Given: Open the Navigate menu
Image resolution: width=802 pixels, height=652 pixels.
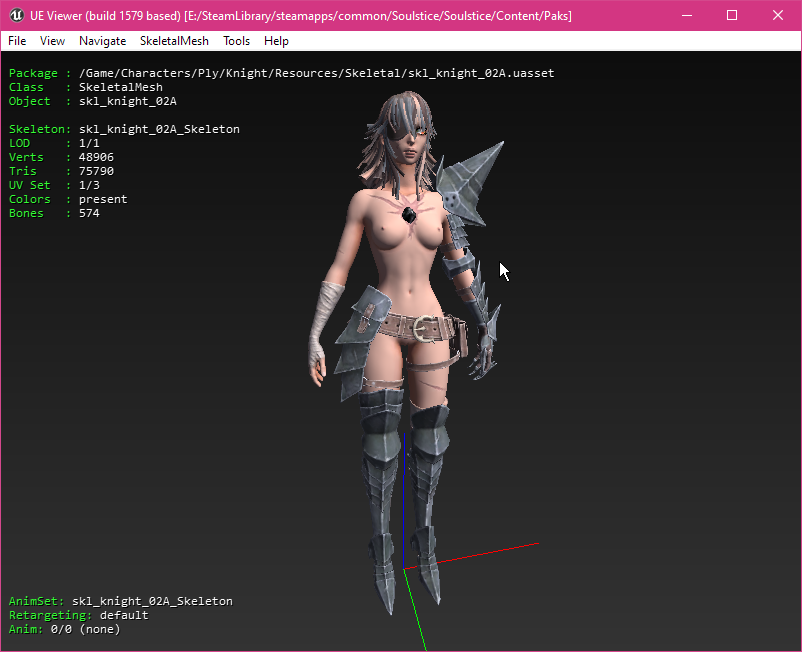Looking at the screenshot, I should click(102, 41).
